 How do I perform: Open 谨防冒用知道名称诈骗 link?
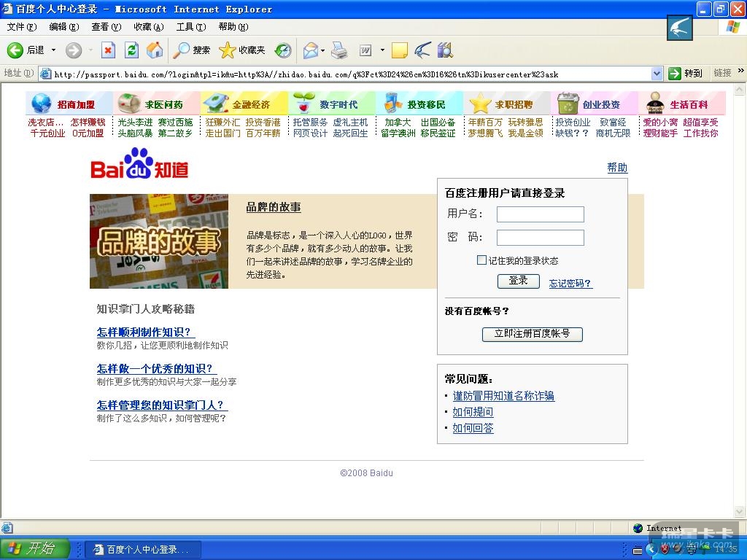503,396
